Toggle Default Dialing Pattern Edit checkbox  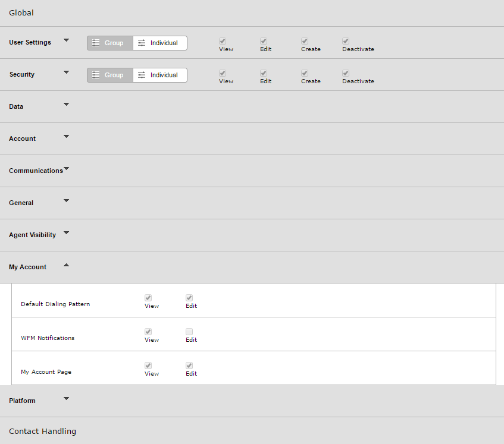pos(189,298)
